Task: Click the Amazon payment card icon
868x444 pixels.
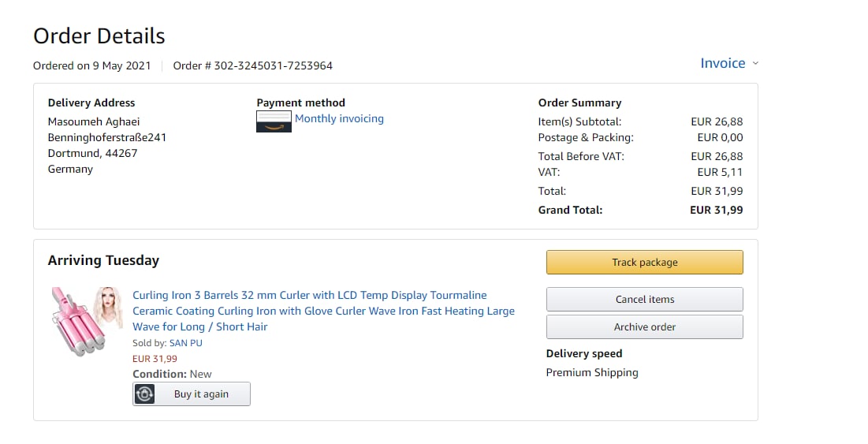Action: (x=274, y=121)
